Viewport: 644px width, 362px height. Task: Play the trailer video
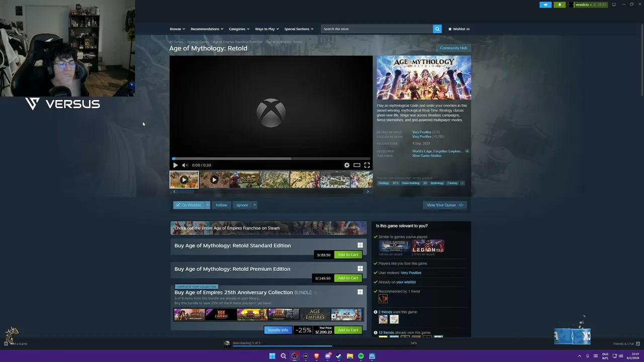coord(175,165)
